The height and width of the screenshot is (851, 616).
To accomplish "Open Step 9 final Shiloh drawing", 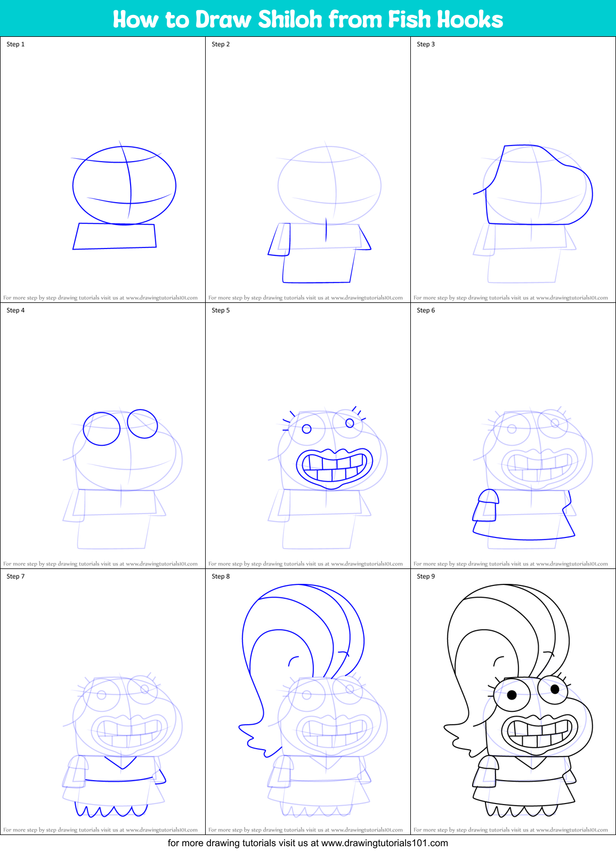I will tap(518, 700).
